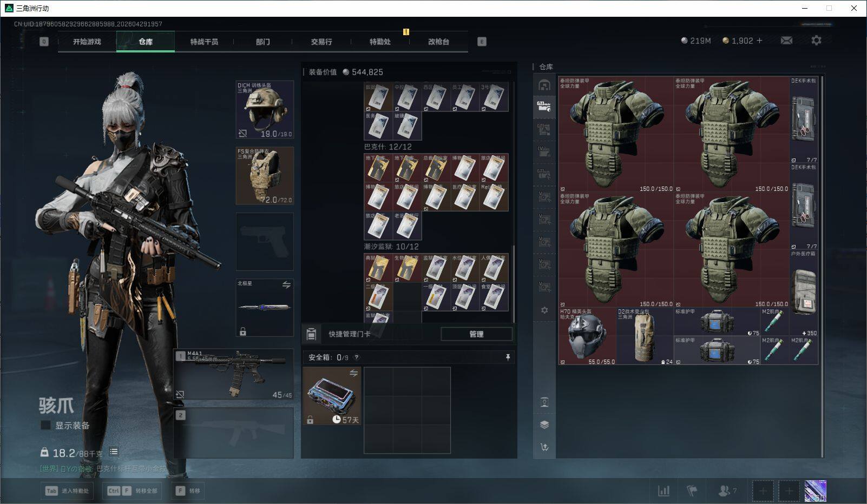Open the settings gear in top bar
This screenshot has width=867, height=504.
(816, 41)
